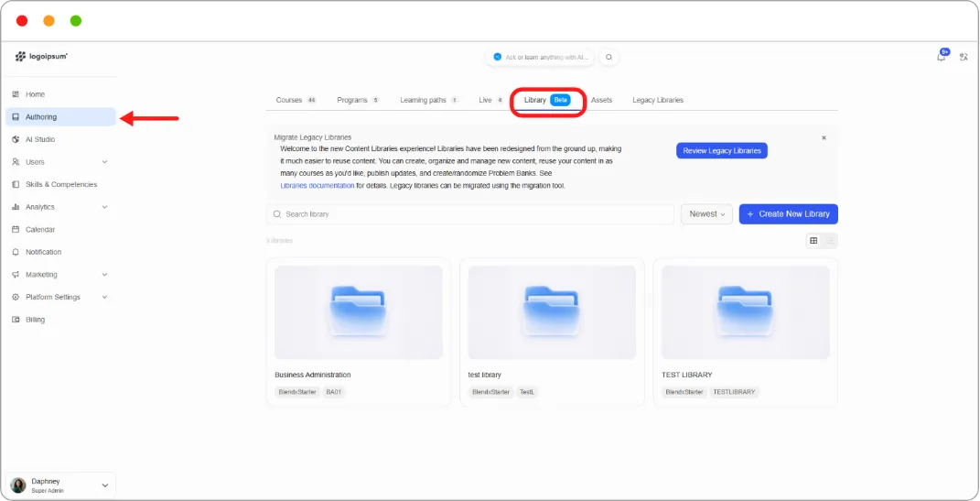
Task: Click the Home label in the sidebar
Action: coord(35,94)
